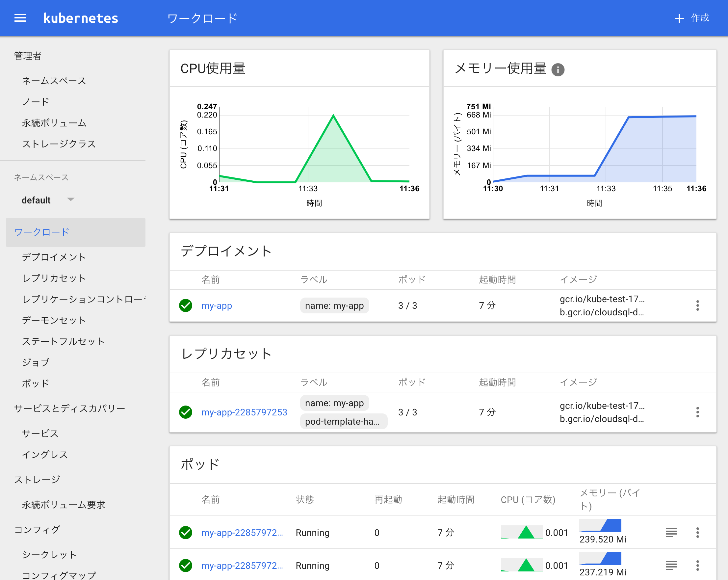The width and height of the screenshot is (728, 580).
Task: Click CPU sparkline for pod with 239.520 Mi
Action: pos(521,532)
